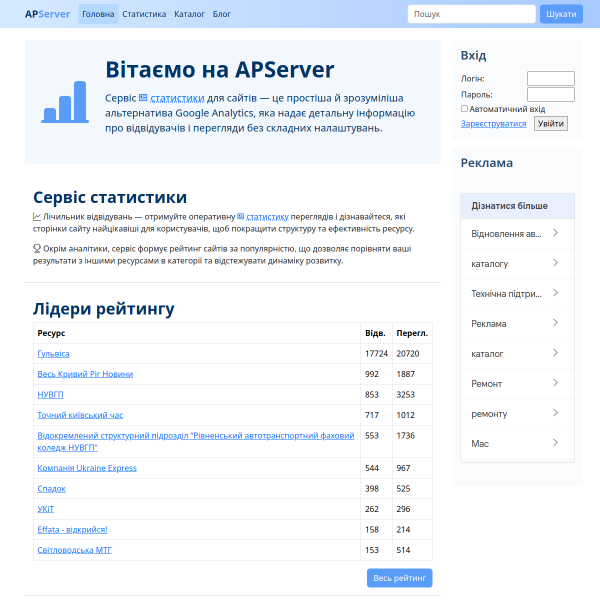600x600 pixels.
Task: Select views value 3253 for НУВГП
Action: (406, 395)
